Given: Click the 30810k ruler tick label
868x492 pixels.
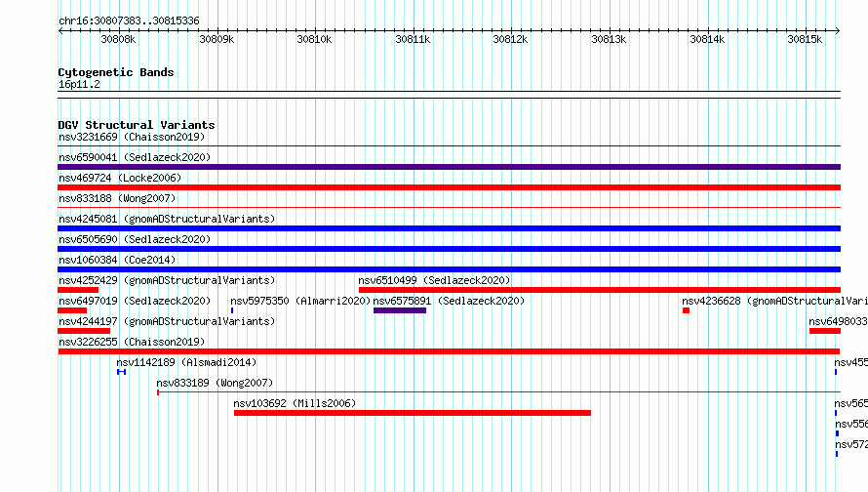Looking at the screenshot, I should coord(314,39).
